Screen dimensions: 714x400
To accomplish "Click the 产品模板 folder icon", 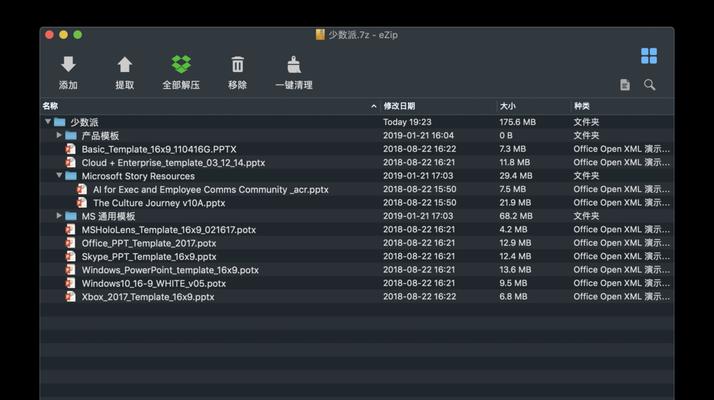I will tap(71, 135).
